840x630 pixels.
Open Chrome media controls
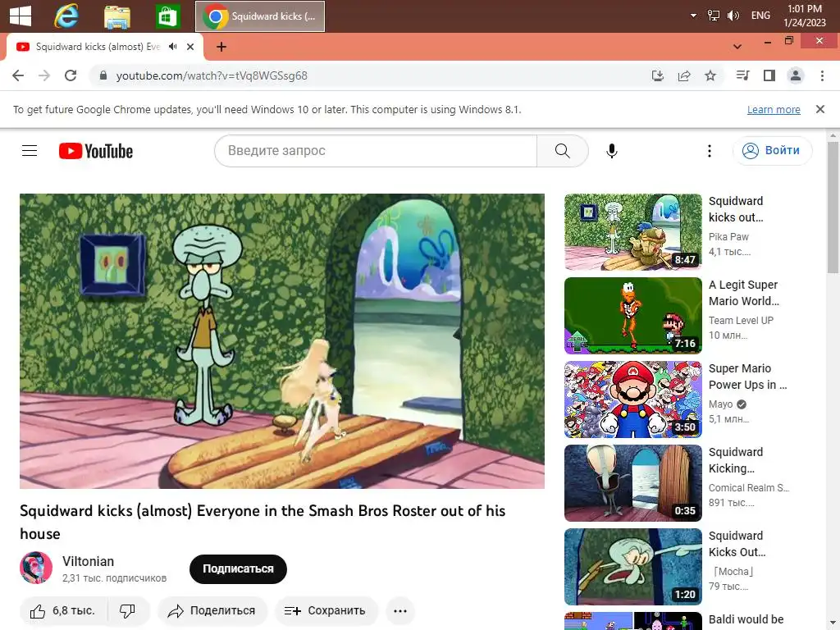click(x=742, y=75)
